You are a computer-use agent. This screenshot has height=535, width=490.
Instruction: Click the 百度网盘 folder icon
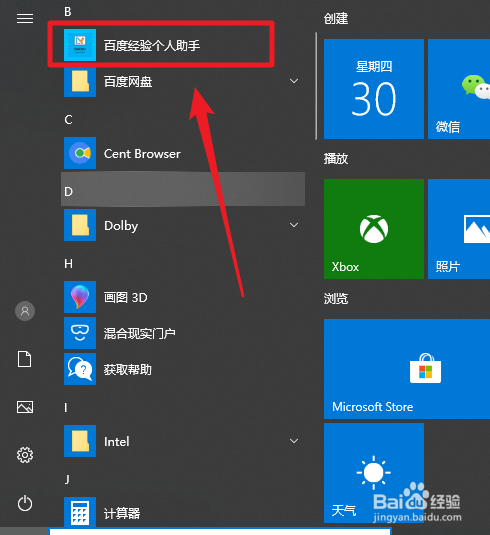coord(80,81)
